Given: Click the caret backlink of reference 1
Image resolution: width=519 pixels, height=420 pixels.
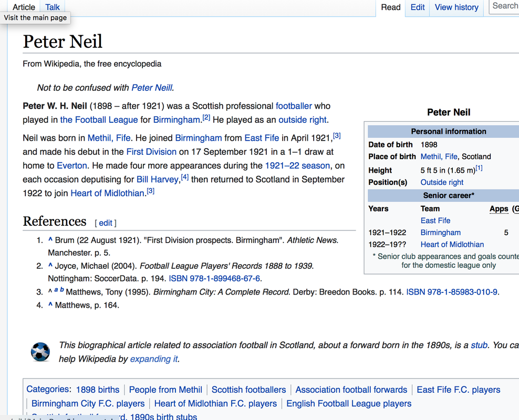Looking at the screenshot, I should [x=50, y=239].
